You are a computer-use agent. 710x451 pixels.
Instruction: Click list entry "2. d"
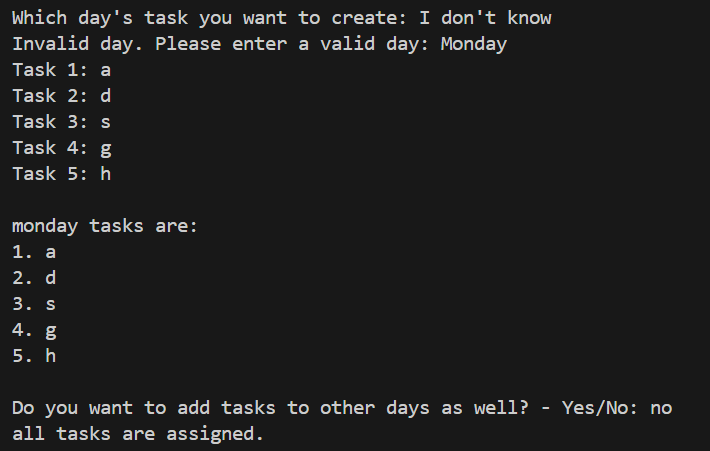coord(34,278)
